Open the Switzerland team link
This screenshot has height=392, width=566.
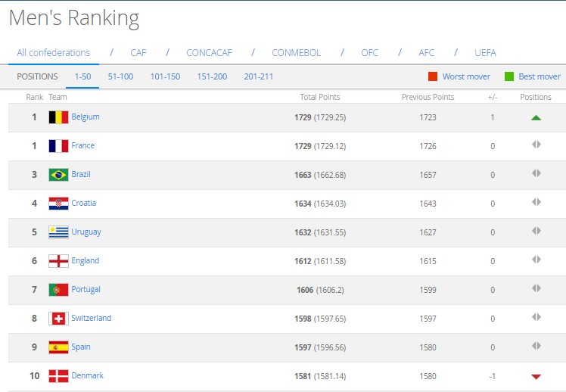pos(92,318)
